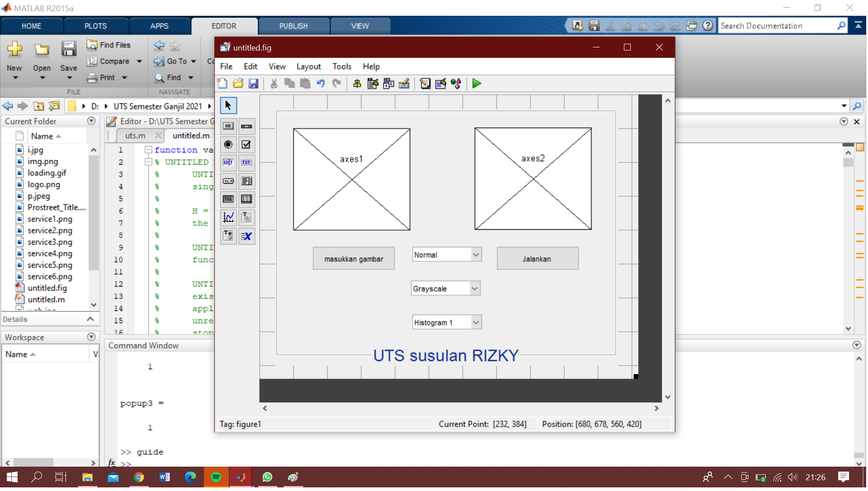868x491 pixels.
Task: Pick the Table component tool
Action: pyautogui.click(x=246, y=199)
